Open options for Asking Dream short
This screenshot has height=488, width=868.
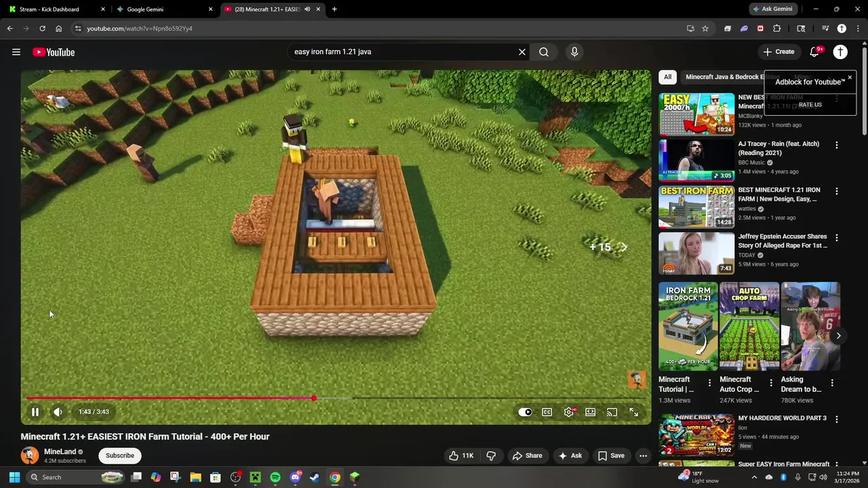[832, 383]
